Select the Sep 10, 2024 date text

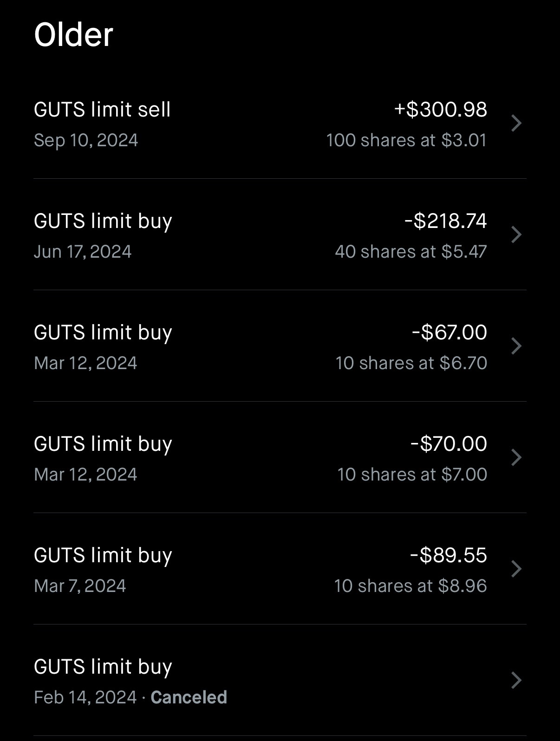click(x=86, y=140)
